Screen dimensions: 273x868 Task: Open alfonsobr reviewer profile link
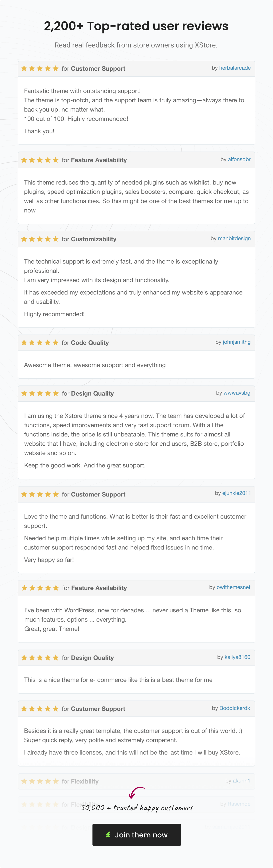pos(239,159)
